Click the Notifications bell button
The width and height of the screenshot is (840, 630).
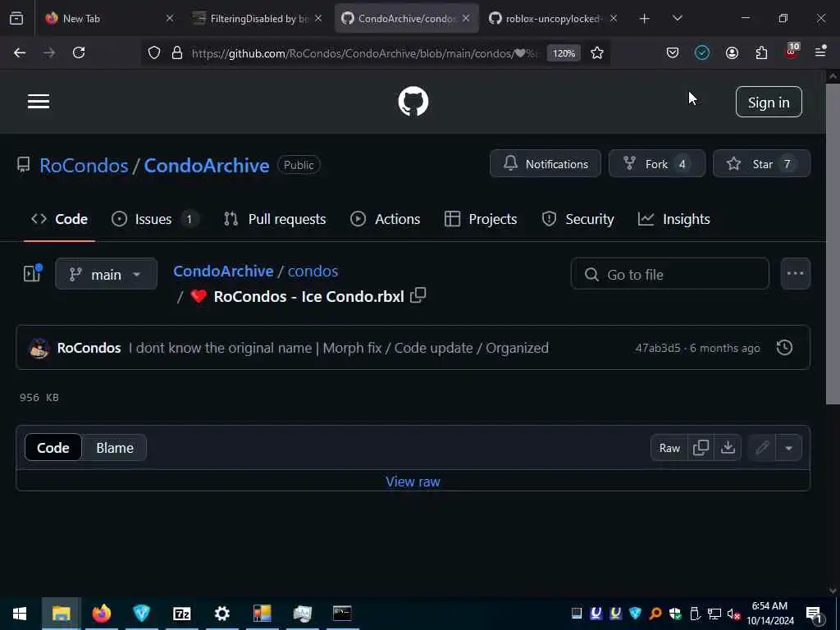coord(546,164)
